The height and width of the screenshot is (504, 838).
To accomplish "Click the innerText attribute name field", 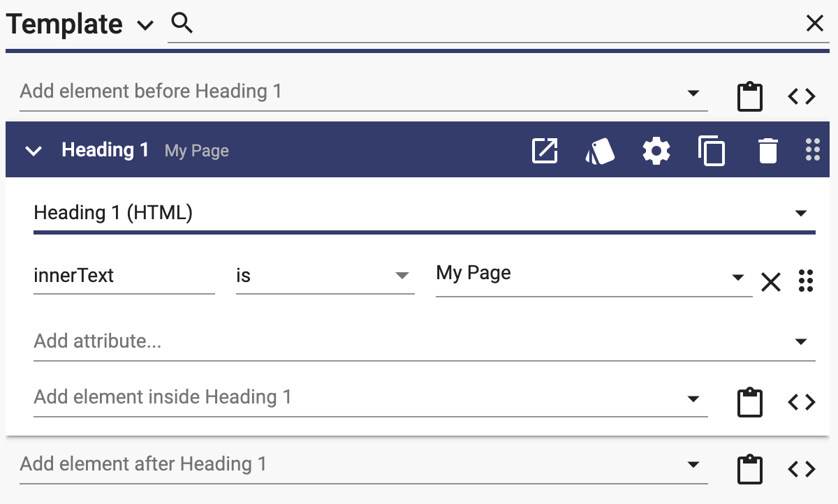I will [124, 276].
